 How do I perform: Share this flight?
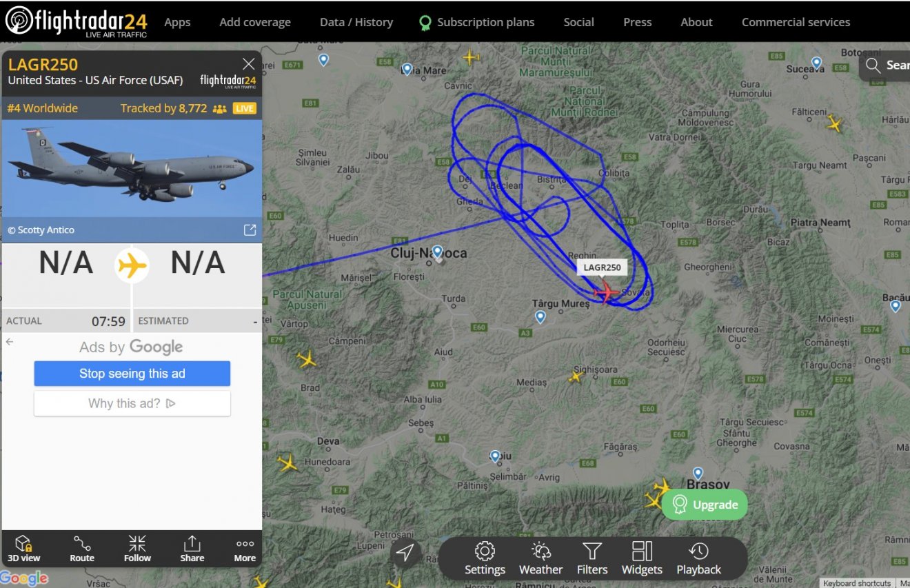[192, 549]
